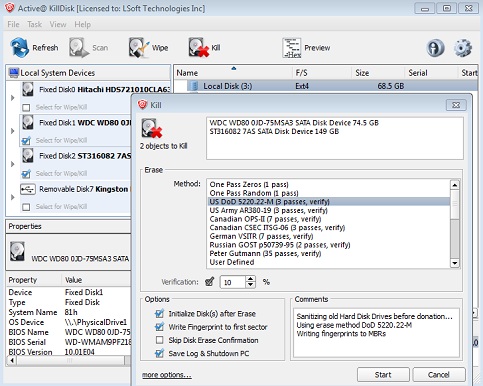Open the File menu

point(13,24)
